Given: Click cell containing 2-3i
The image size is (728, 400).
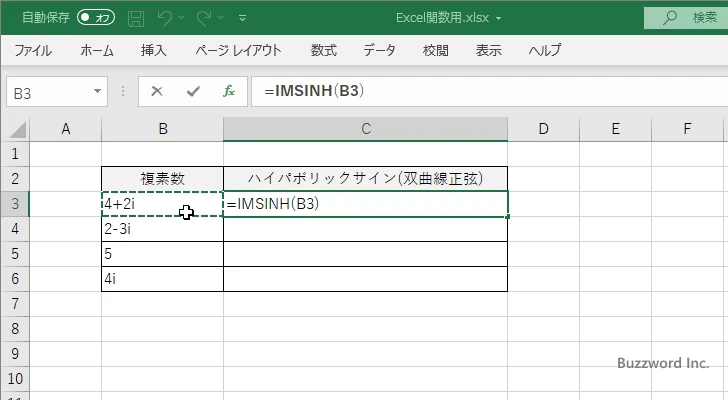Looking at the screenshot, I should (x=162, y=229).
